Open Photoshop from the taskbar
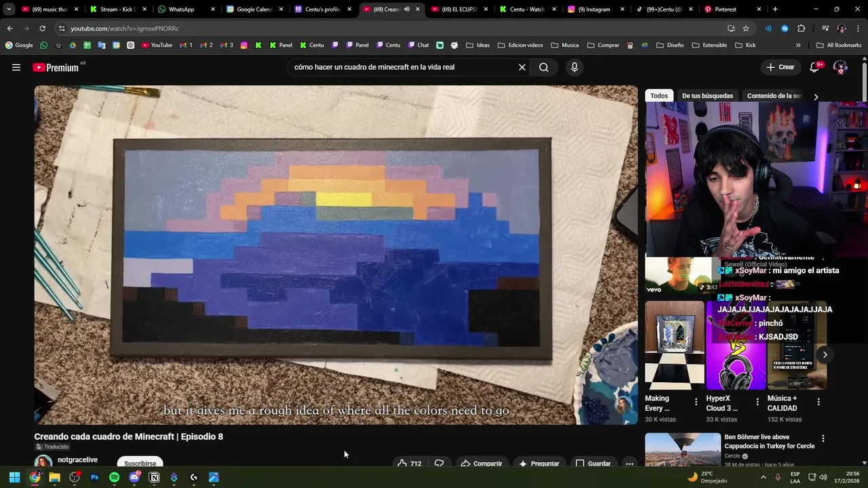868x488 pixels. coord(94,477)
